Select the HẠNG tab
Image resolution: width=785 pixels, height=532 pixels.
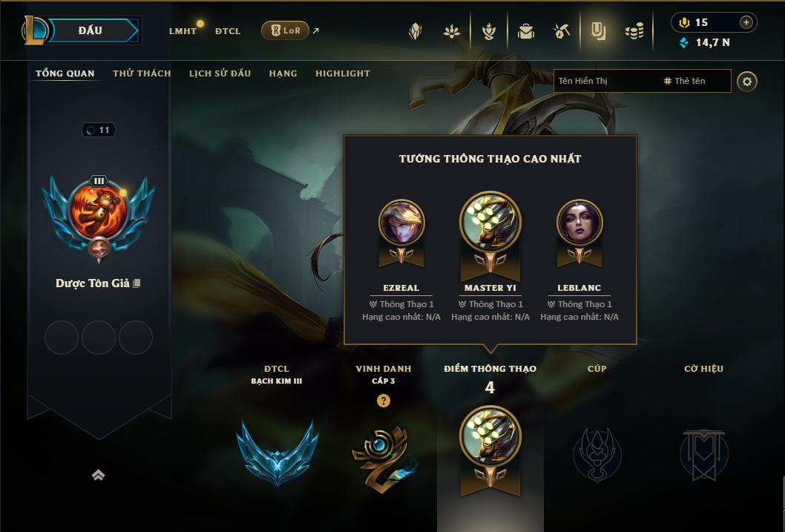(x=283, y=73)
